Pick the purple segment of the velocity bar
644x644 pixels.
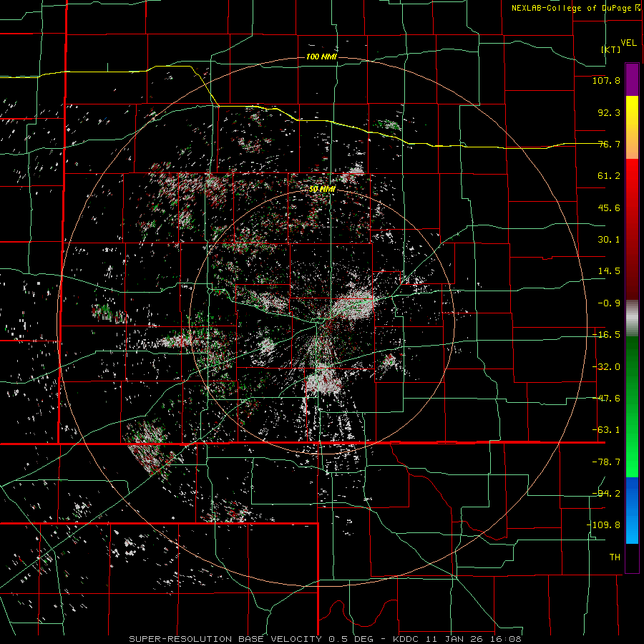(632, 79)
